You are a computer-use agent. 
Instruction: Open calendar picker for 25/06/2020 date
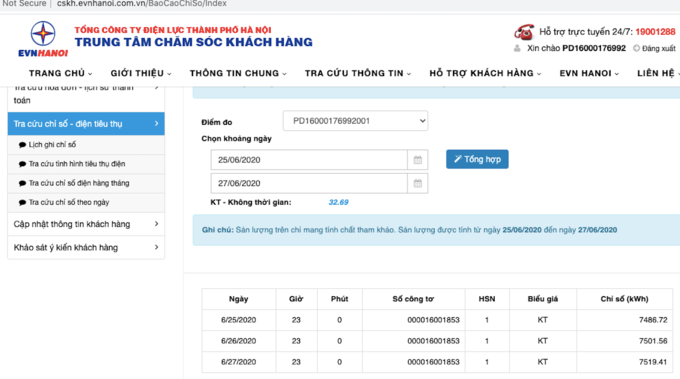coord(418,160)
